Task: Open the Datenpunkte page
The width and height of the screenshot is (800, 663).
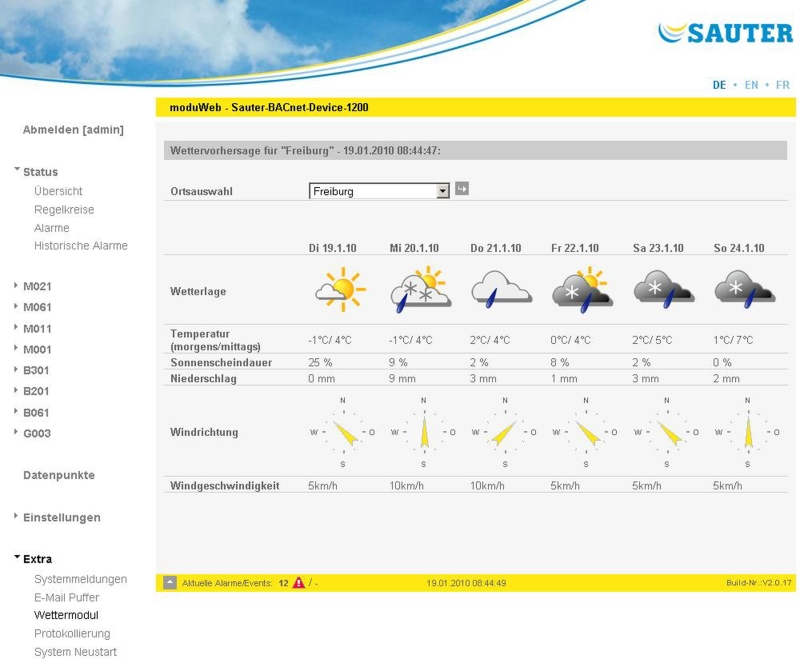Action: (59, 475)
